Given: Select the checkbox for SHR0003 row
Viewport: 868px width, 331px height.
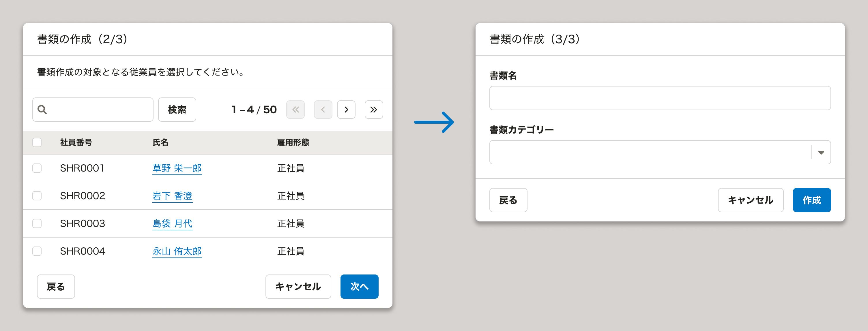Looking at the screenshot, I should [x=37, y=223].
